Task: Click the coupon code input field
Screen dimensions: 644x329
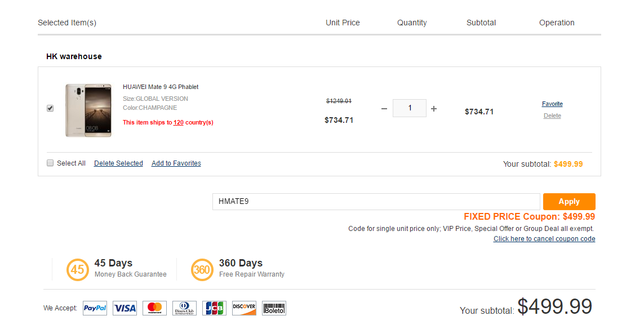Action: [376, 202]
